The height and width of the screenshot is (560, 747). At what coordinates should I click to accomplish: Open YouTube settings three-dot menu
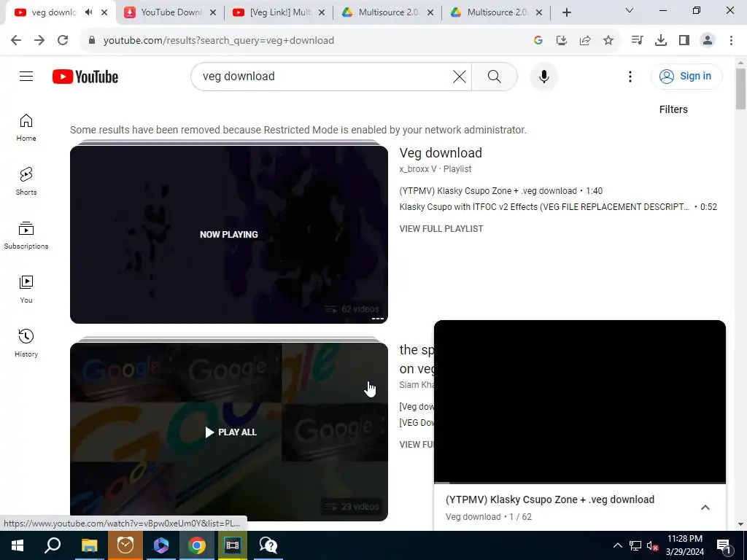630,76
